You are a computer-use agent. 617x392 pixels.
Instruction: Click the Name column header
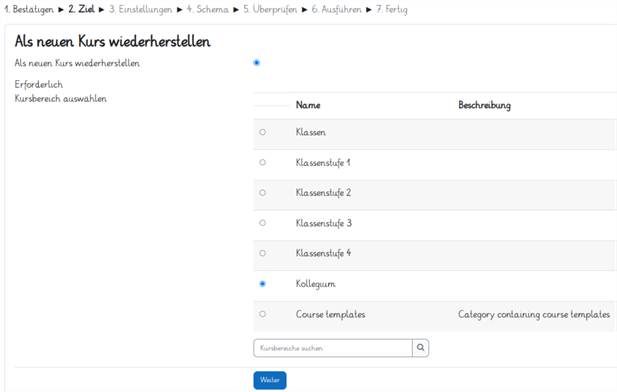click(x=308, y=105)
